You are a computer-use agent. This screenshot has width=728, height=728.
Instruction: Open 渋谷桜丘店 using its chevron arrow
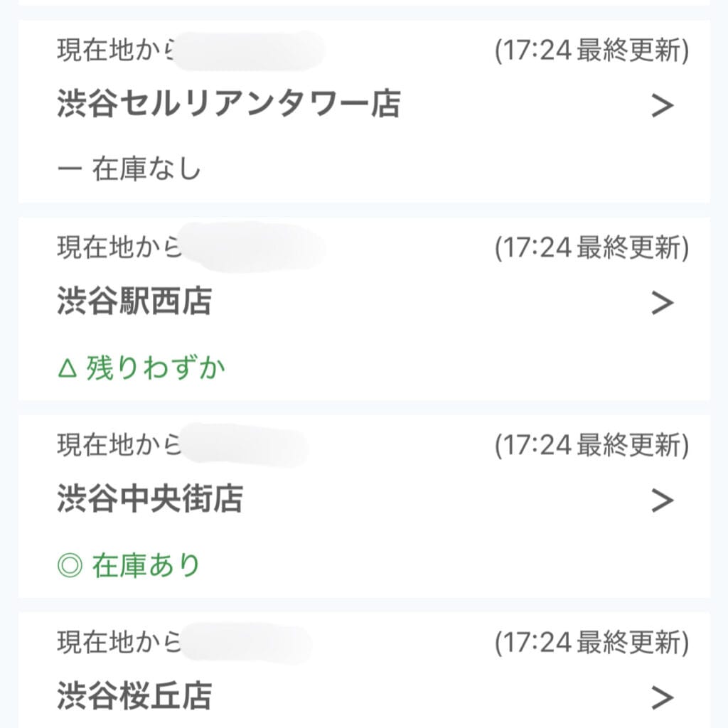(662, 697)
